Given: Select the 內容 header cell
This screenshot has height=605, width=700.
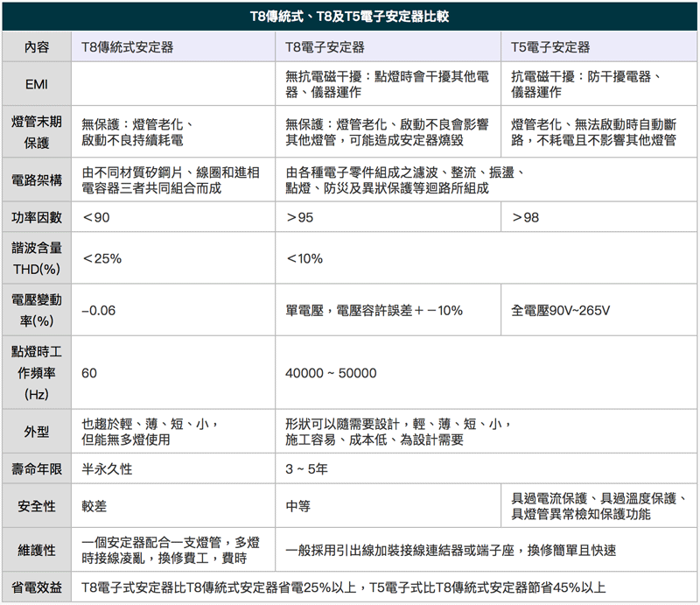Looking at the screenshot, I should point(37,47).
